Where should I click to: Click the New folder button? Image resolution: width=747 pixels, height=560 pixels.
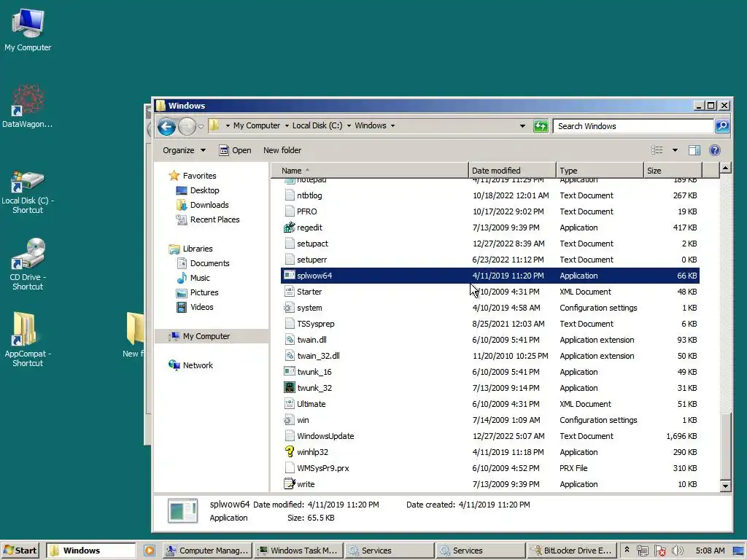282,150
